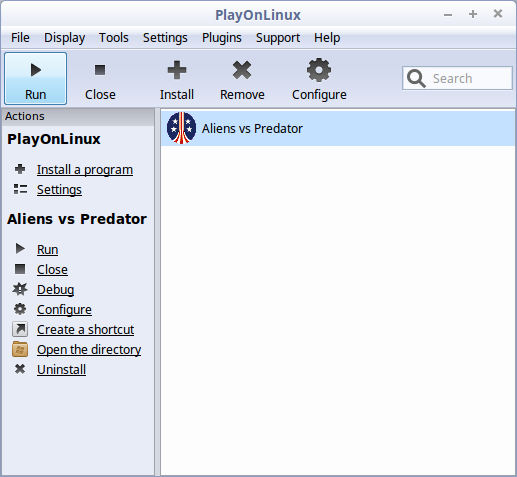Open the Plugins menu
Viewport: 517px width, 477px height.
coord(222,38)
